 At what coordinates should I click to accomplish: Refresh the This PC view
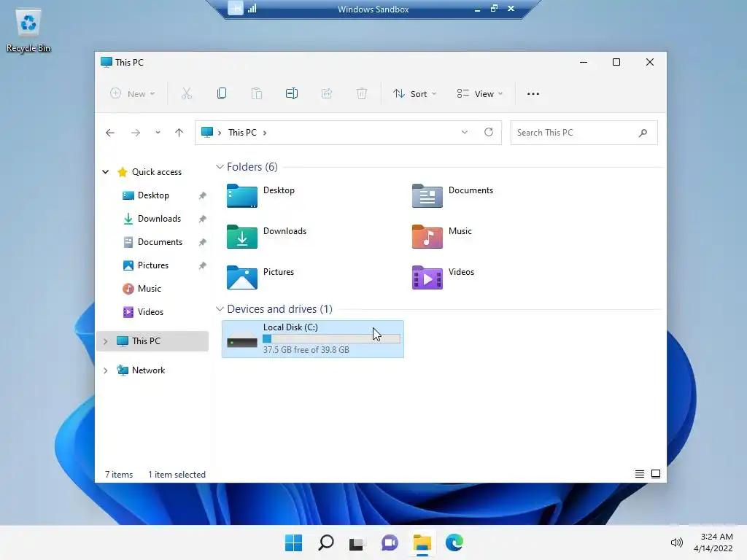point(489,133)
